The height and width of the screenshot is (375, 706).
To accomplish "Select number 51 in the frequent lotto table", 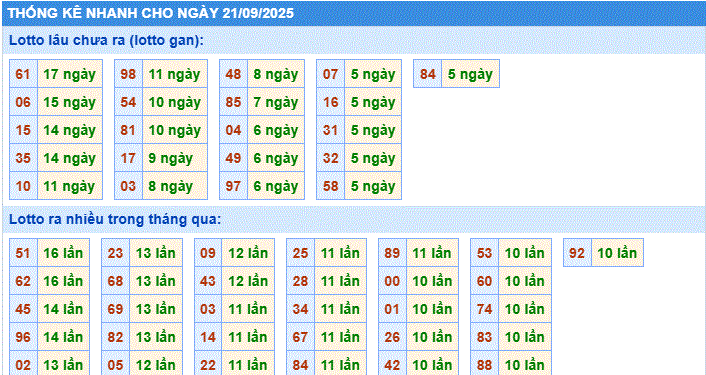I will [x=23, y=253].
